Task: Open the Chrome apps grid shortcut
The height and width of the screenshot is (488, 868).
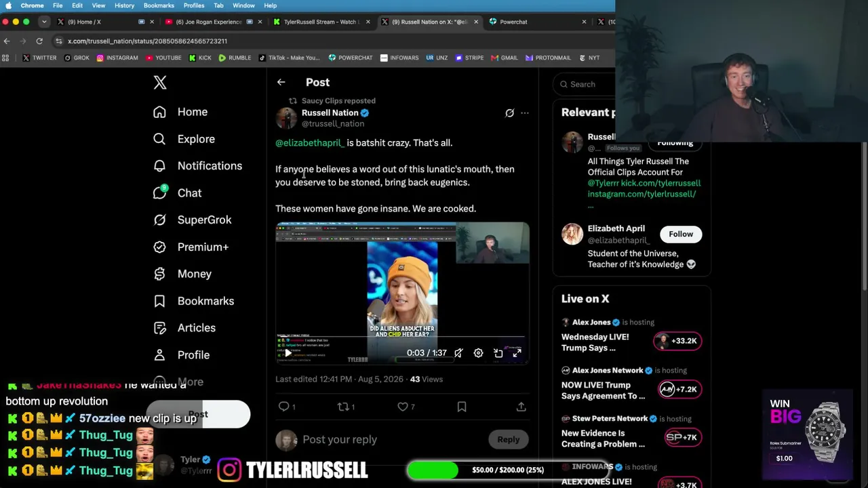Action: 6,58
